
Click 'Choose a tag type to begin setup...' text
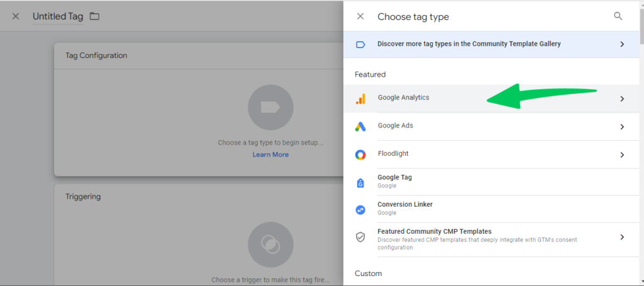click(270, 143)
